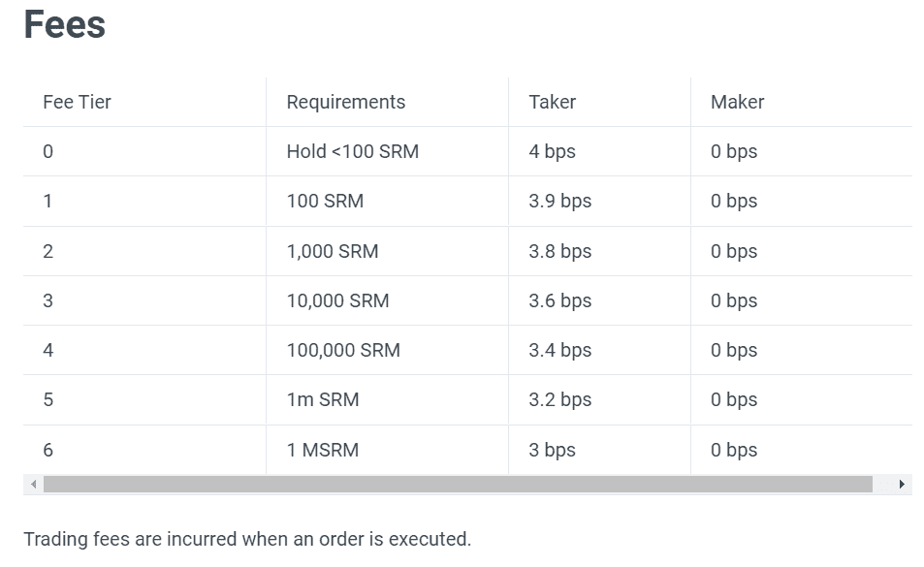Click the '100,000 SRM' requirement cell

pyautogui.click(x=343, y=350)
